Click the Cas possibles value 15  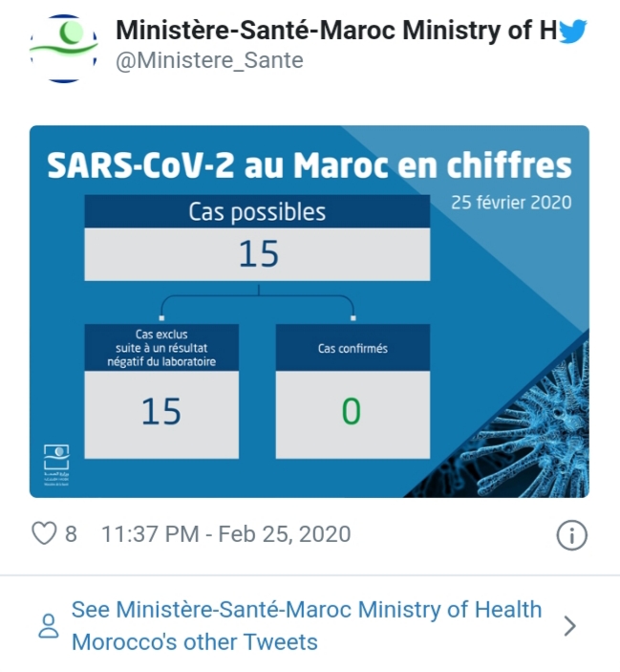pos(259,253)
